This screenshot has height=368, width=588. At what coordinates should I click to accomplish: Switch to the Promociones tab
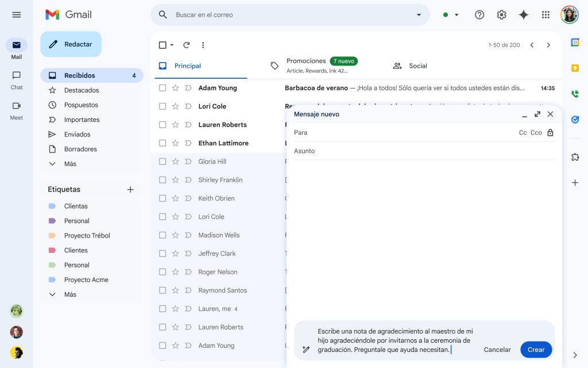click(x=306, y=60)
